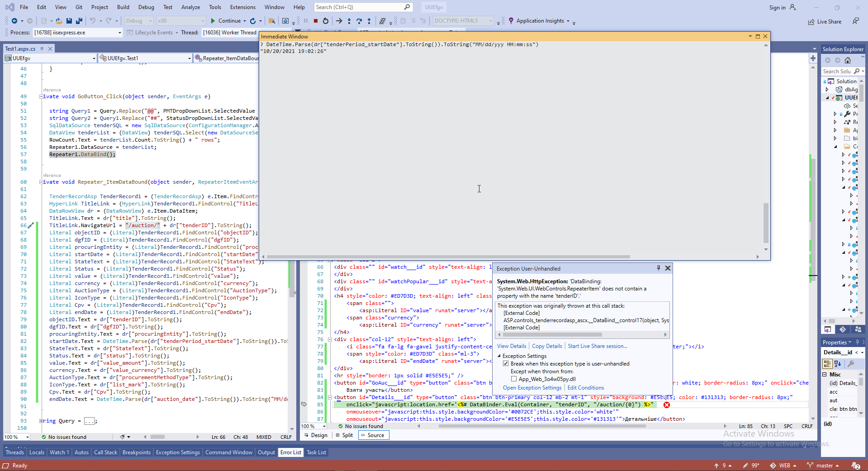
Task: Click the View Details link
Action: [512, 346]
